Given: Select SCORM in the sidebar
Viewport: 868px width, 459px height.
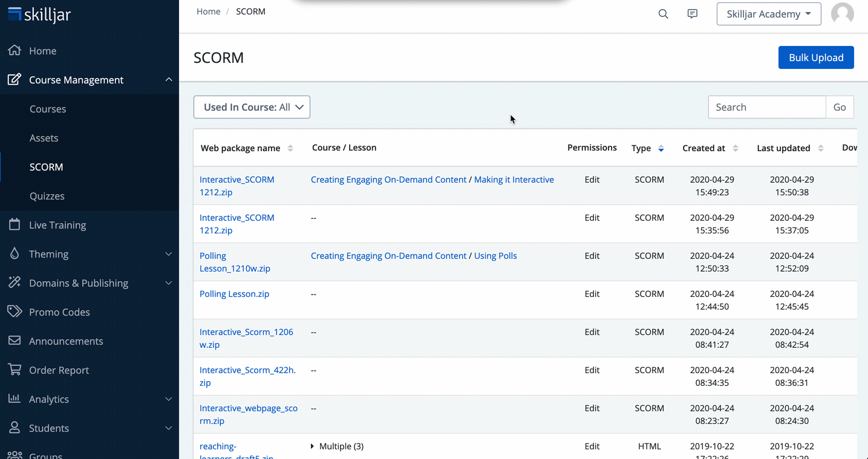Looking at the screenshot, I should coord(47,167).
